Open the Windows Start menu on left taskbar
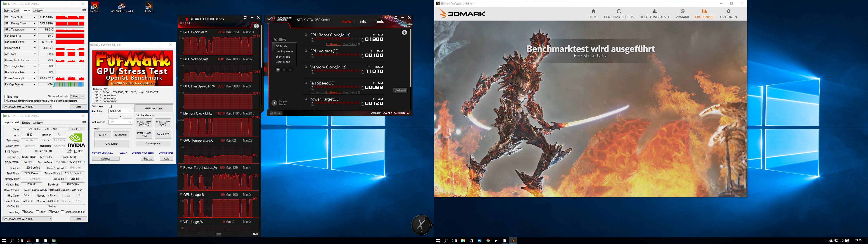Image resolution: width=868 pixels, height=244 pixels. [4, 241]
